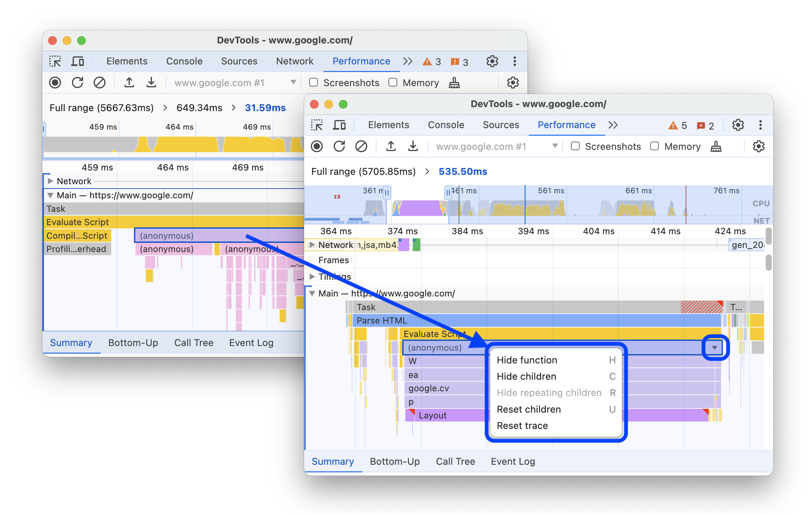Expand the Timings track section

pos(312,276)
